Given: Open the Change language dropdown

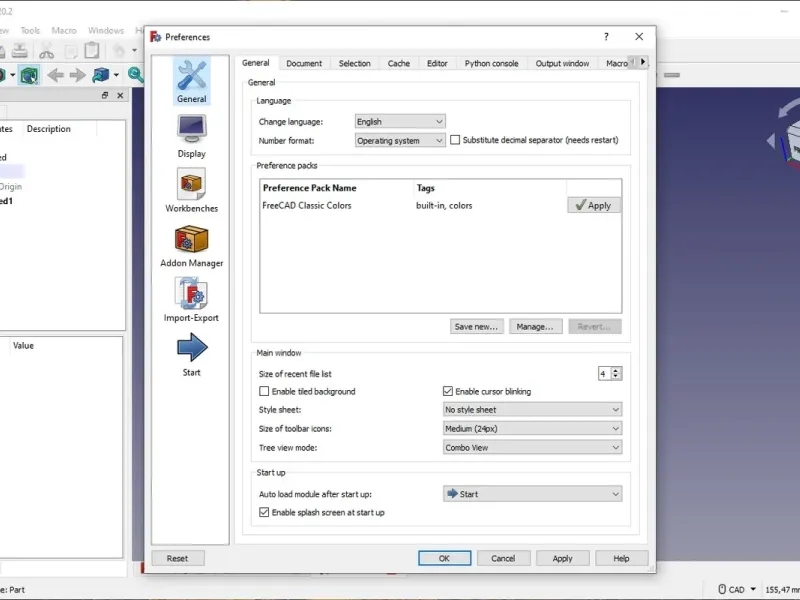Looking at the screenshot, I should [x=400, y=121].
